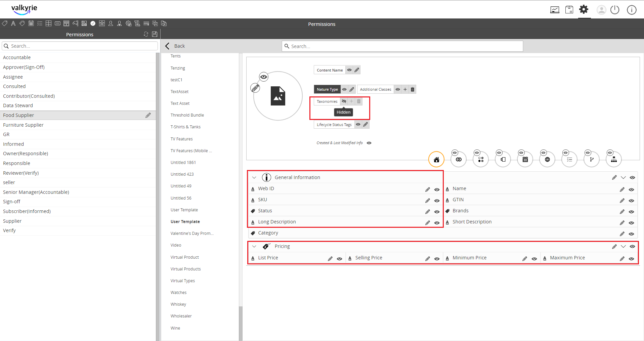Click the search field in Permissions role list
644x341 pixels.
click(x=80, y=46)
